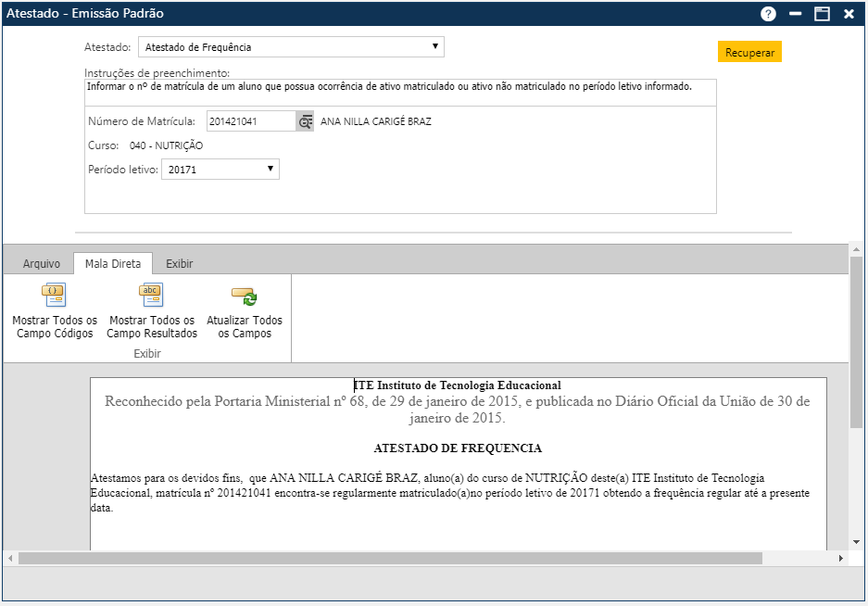Switch to the Exibir tab
The image size is (868, 606).
click(x=178, y=263)
